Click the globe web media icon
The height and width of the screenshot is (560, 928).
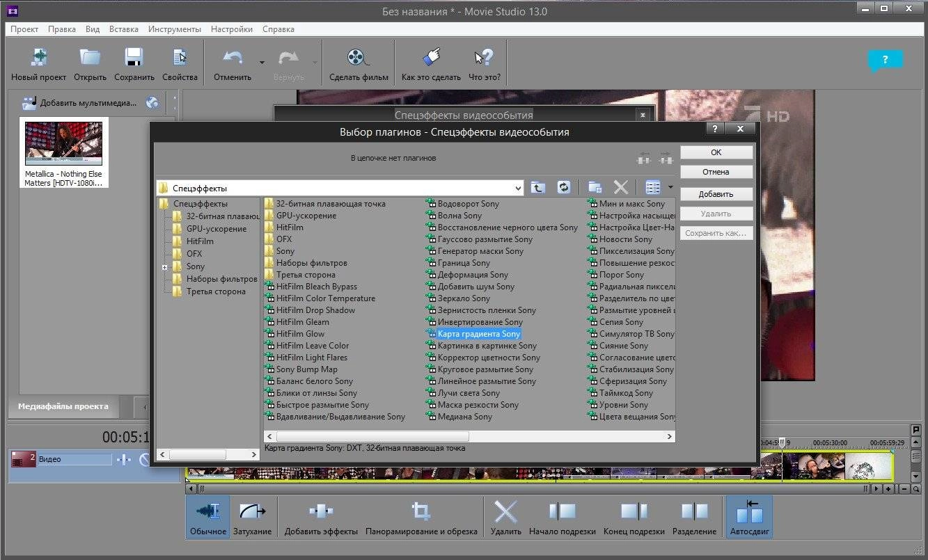[x=152, y=103]
